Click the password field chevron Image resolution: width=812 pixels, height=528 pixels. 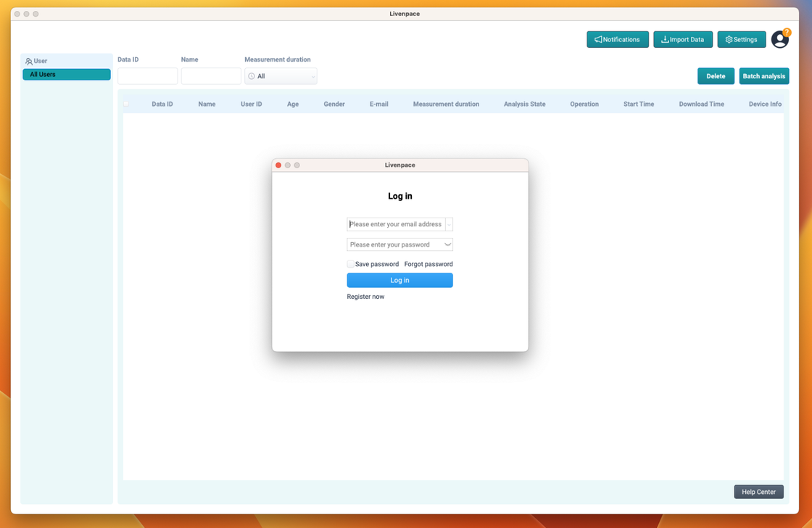447,244
